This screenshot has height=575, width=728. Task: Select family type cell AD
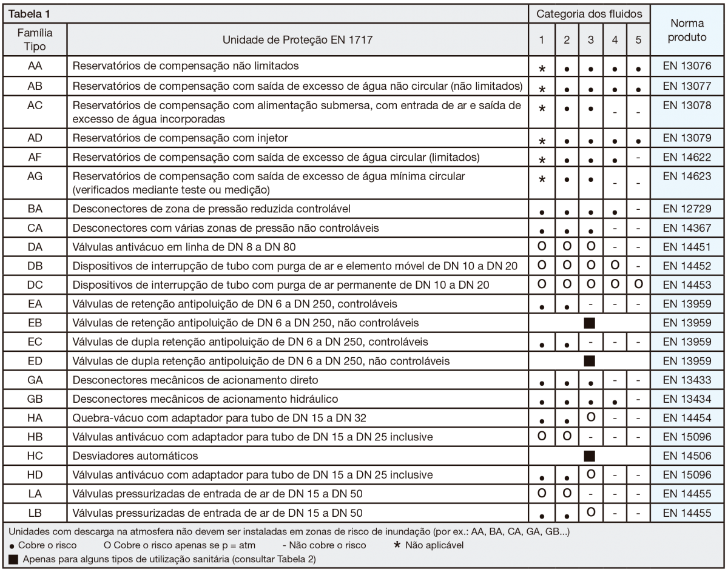click(x=35, y=138)
